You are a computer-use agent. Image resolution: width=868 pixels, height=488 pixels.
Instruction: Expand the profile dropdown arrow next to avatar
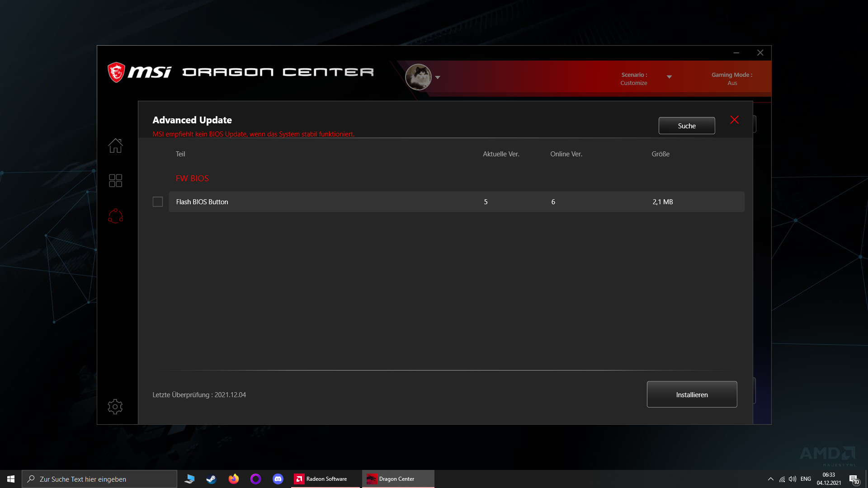click(438, 78)
